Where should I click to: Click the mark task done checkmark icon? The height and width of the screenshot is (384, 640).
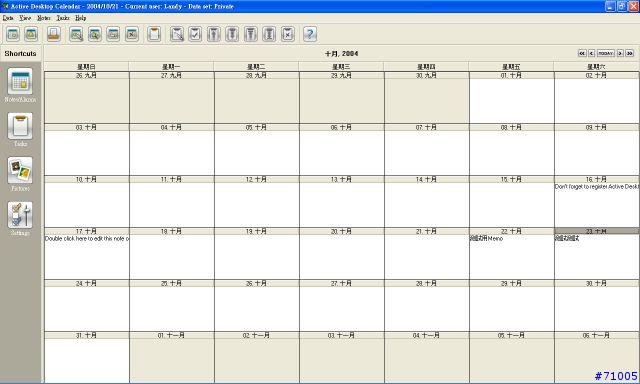[x=195, y=34]
